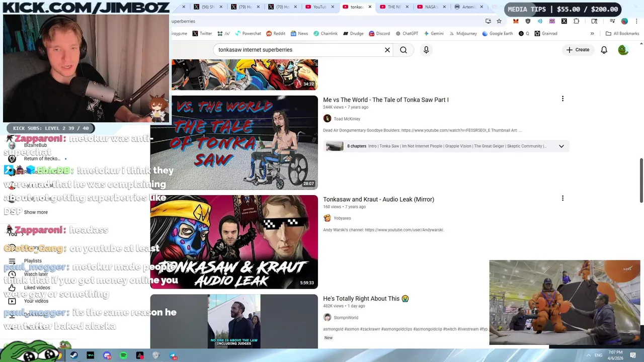Expand the eight chapters list

(x=561, y=146)
